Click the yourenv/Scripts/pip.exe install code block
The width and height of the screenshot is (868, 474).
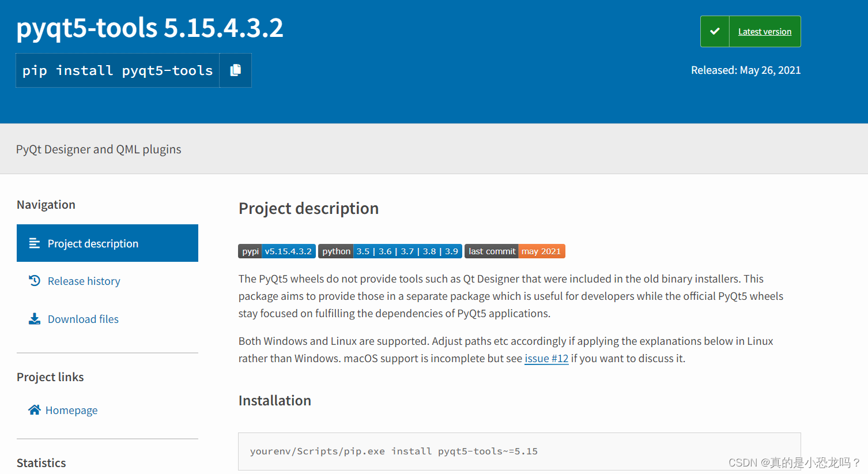point(519,452)
